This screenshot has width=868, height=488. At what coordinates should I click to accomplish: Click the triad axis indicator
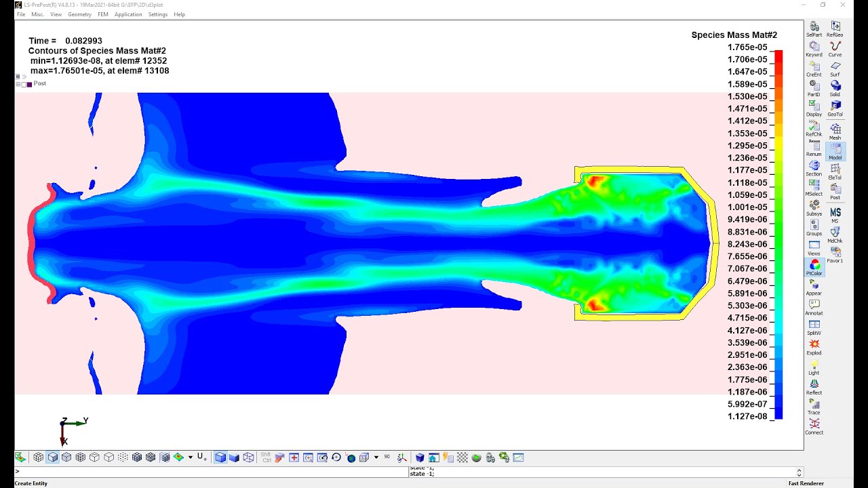pos(73,430)
